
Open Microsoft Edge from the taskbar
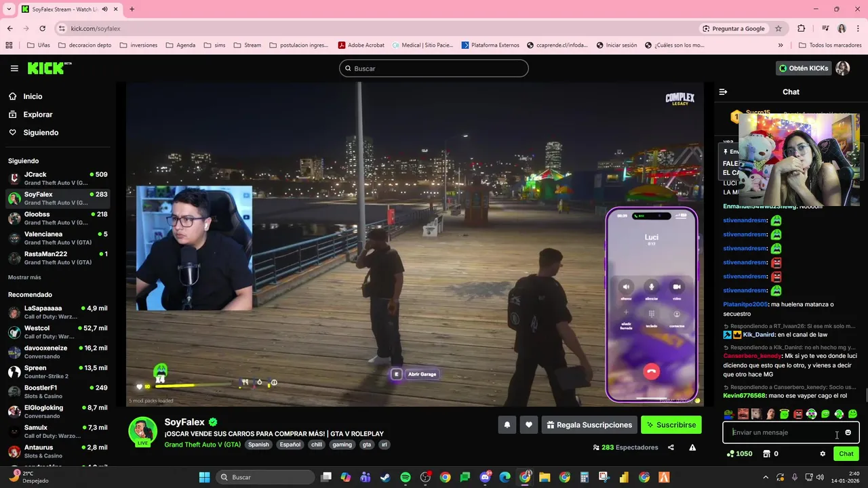pos(505,477)
